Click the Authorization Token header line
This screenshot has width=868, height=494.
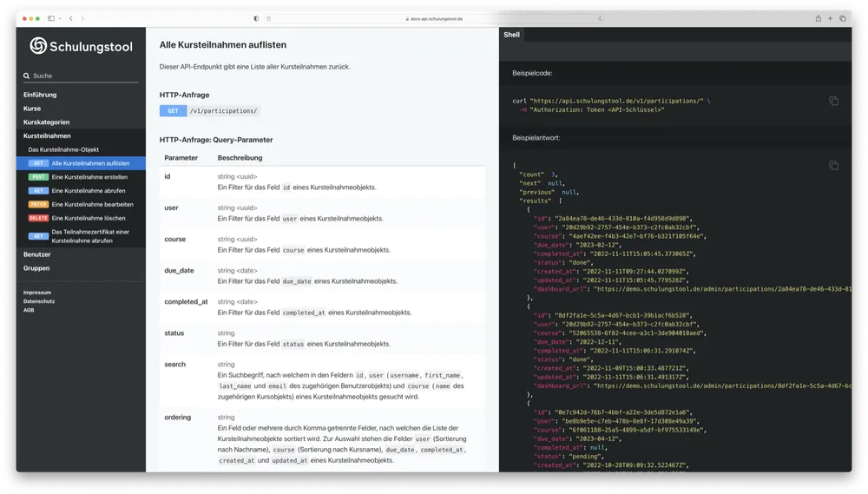point(591,109)
